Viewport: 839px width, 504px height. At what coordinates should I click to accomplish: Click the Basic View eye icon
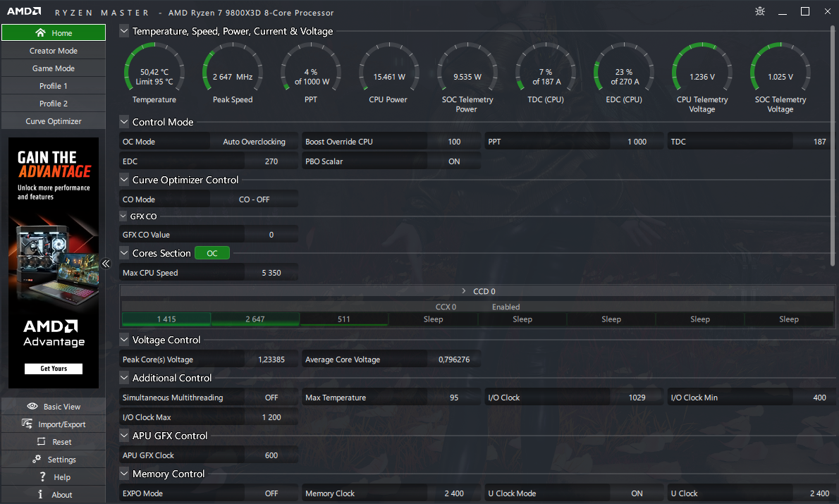[x=32, y=406]
